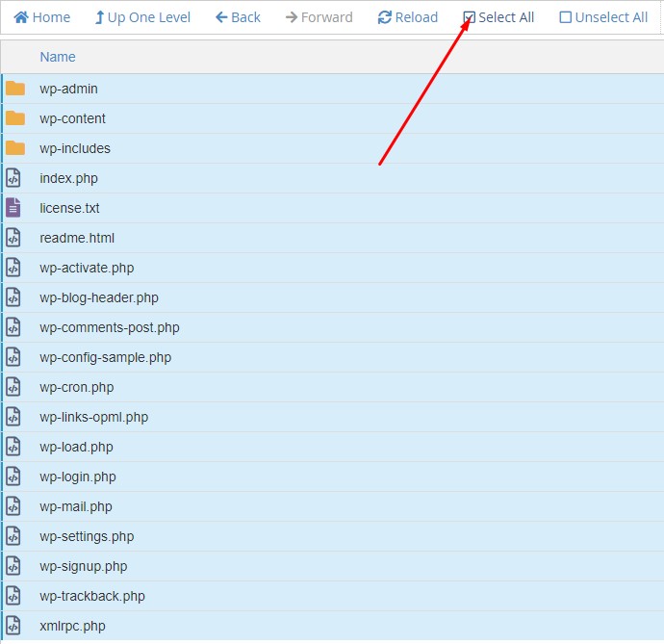
Task: Click Select All checkbox button
Action: pos(498,17)
